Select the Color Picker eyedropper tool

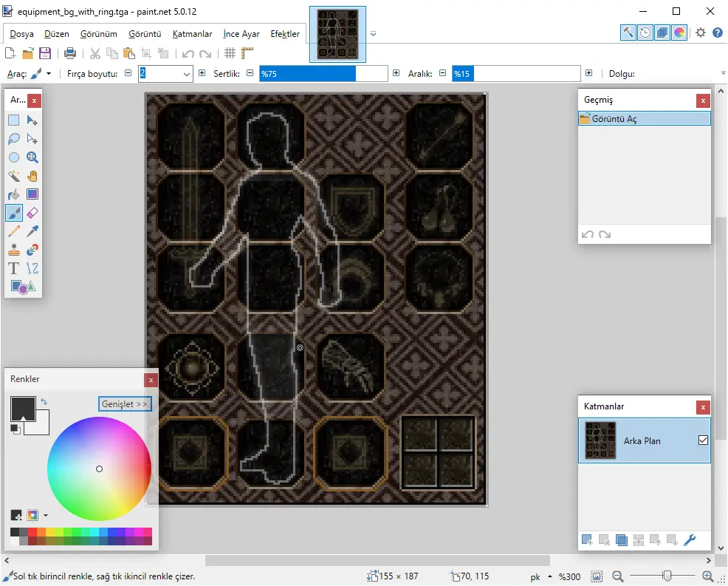click(32, 231)
